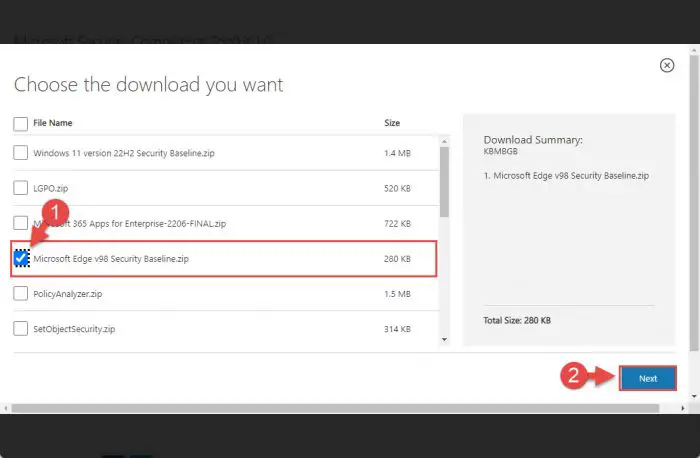Click the 'PolicyAnalyzer.zip' file name
The height and width of the screenshot is (458, 700).
click(x=68, y=294)
